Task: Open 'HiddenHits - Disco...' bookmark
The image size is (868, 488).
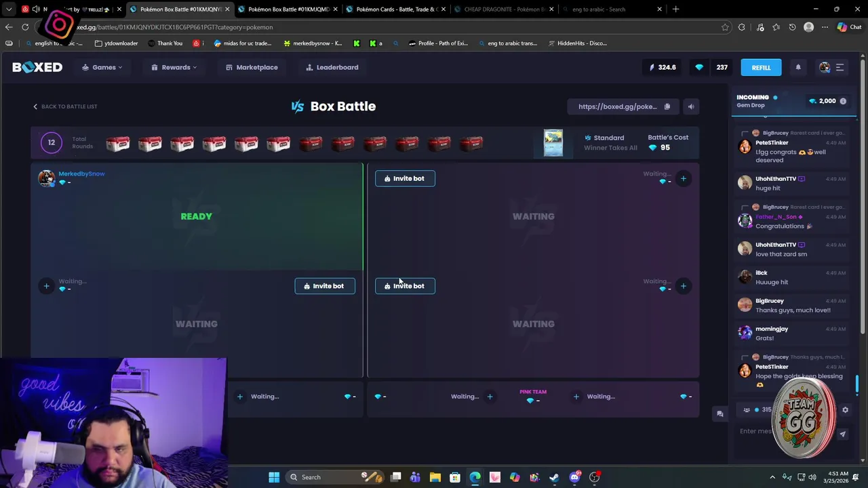Action: click(577, 43)
